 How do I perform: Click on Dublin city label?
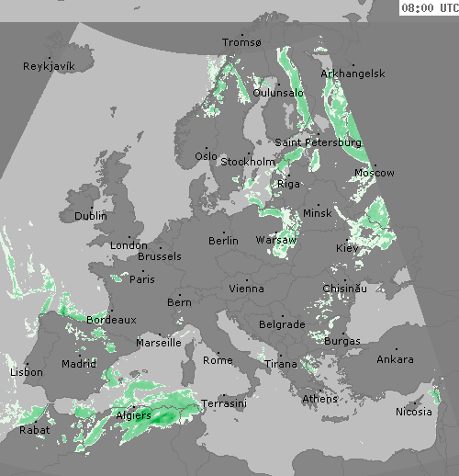[x=91, y=216]
